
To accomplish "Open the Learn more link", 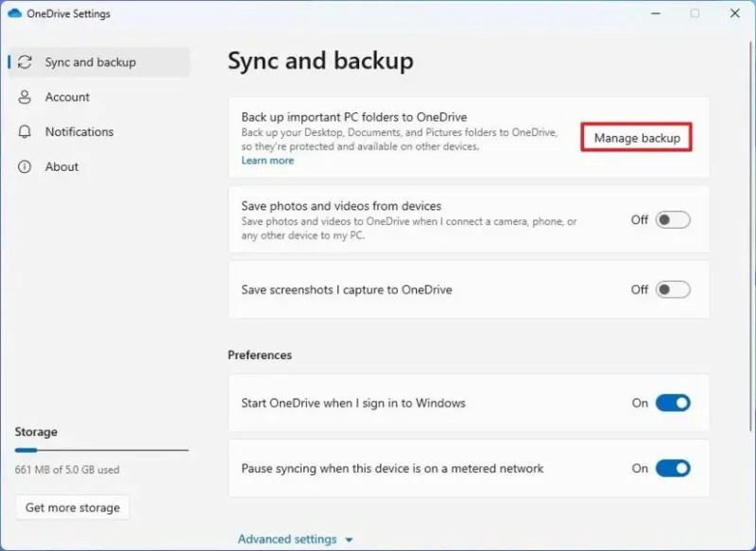I will coord(267,161).
